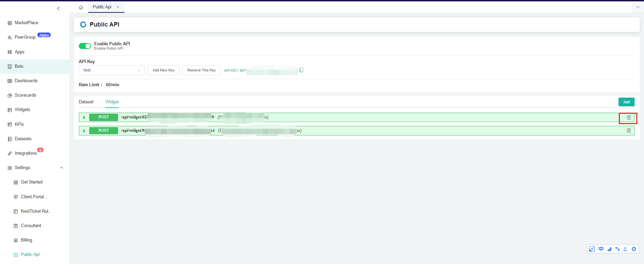Image resolution: width=644 pixels, height=264 pixels.
Task: Expand the first POST widget endpoint row
Action: pos(84,117)
